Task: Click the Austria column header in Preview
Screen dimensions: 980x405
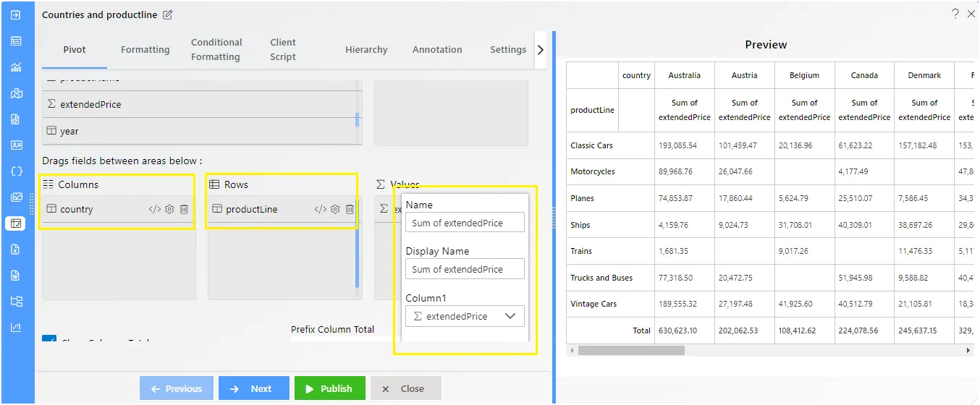Action: [745, 75]
